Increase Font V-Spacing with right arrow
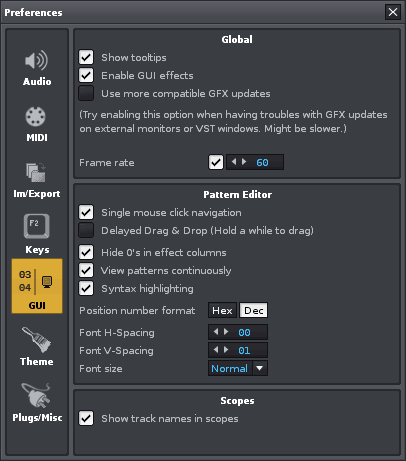The height and width of the screenshot is (461, 406). pos(226,350)
